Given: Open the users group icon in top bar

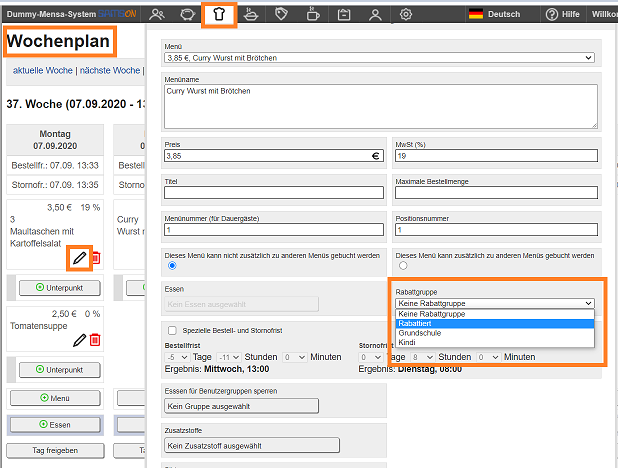Looking at the screenshot, I should click(x=157, y=15).
